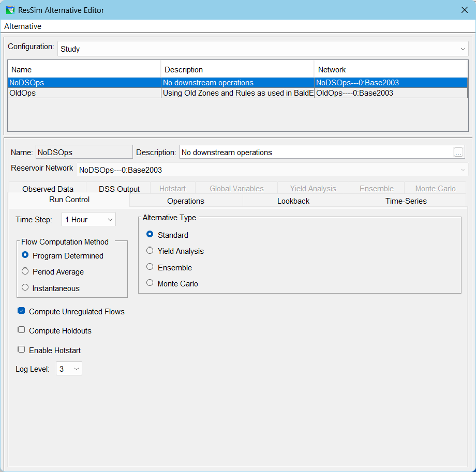
Task: Expand the Configuration dropdown
Action: point(463,49)
